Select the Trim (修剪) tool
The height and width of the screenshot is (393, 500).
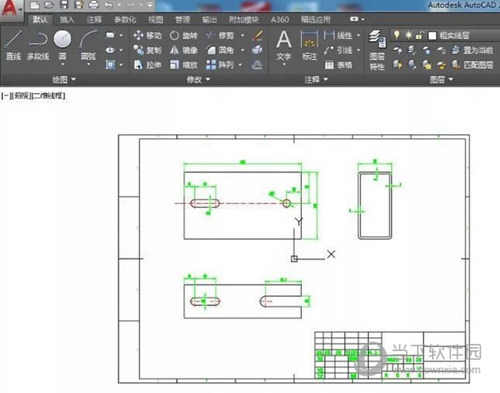[x=220, y=35]
